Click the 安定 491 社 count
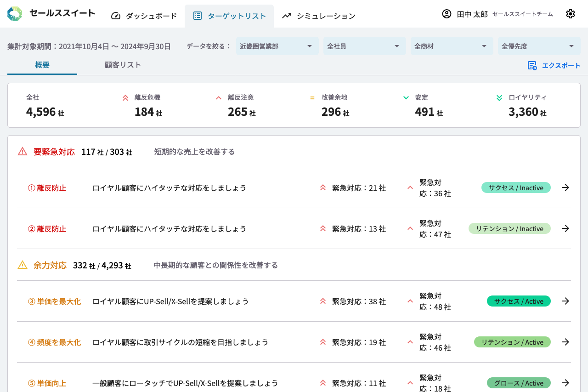Screen dimensions: 588x392 coord(429,112)
